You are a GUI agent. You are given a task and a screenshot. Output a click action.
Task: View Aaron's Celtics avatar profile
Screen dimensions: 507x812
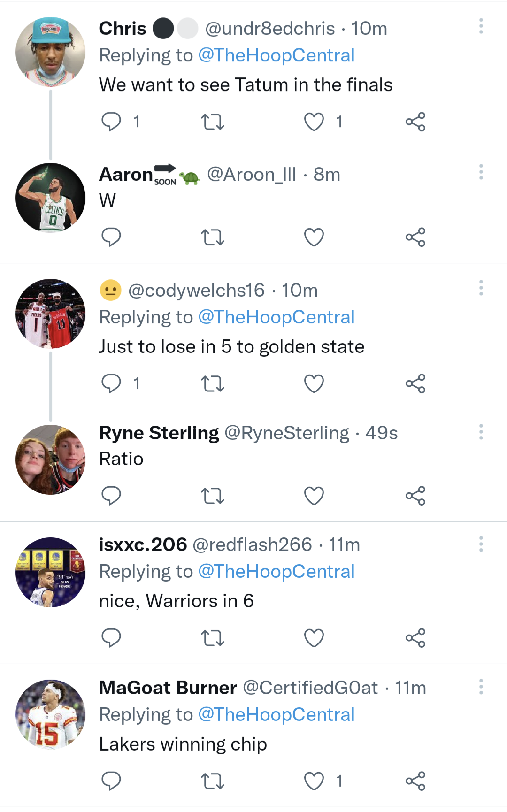coord(51,198)
